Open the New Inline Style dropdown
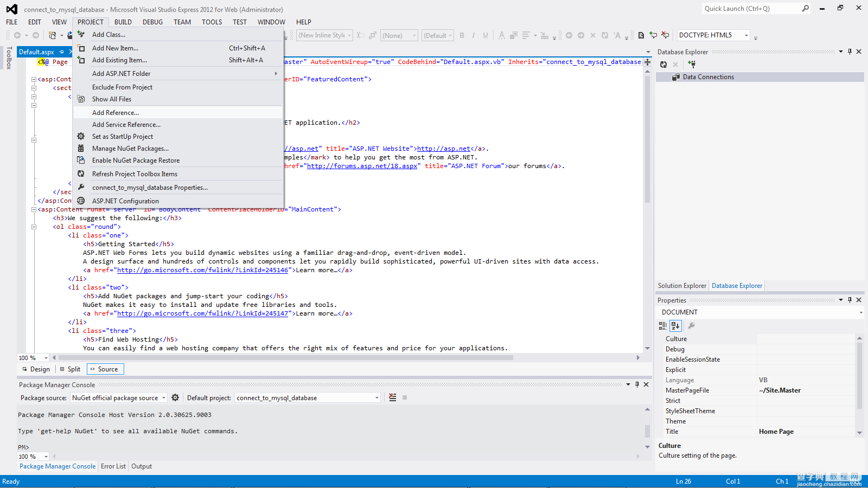The height and width of the screenshot is (488, 868). click(x=349, y=35)
